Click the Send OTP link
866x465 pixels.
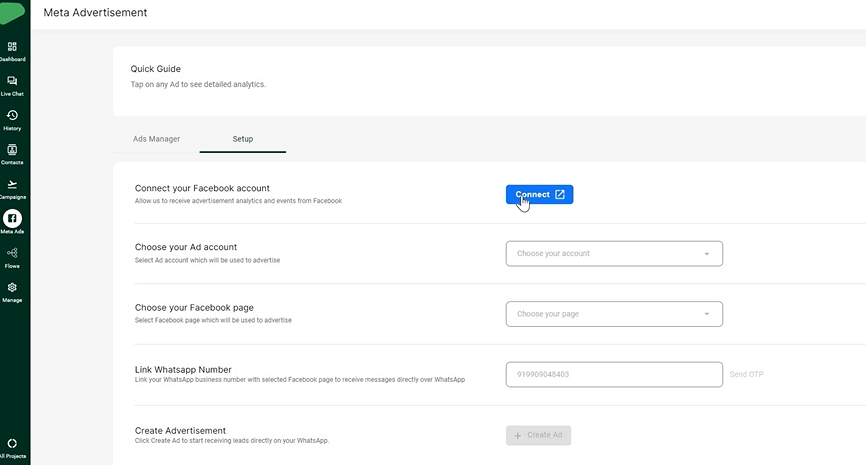point(746,374)
